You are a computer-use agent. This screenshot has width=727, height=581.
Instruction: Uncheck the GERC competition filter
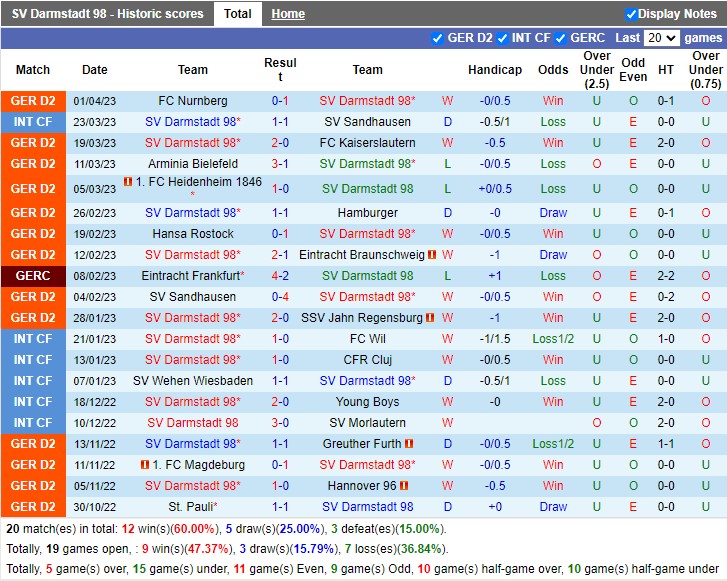(x=561, y=38)
